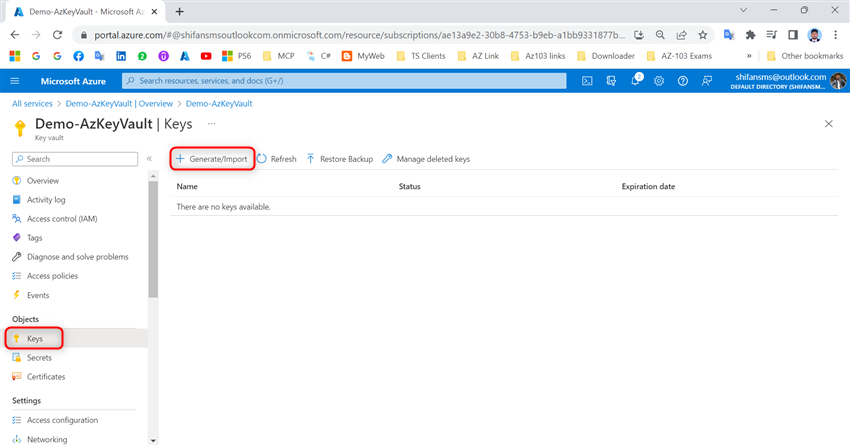Viewport: 850px width, 446px height.
Task: Open help question mark icon
Action: 682,81
